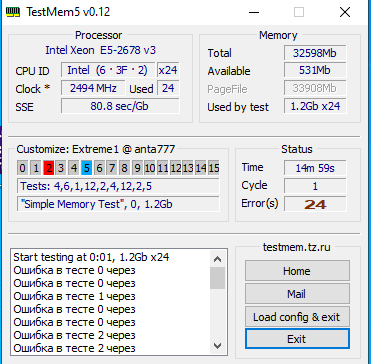Screen dimensions: 371x364
Task: Click the Intel Xeon E5-2678 v3 text
Action: [101, 51]
